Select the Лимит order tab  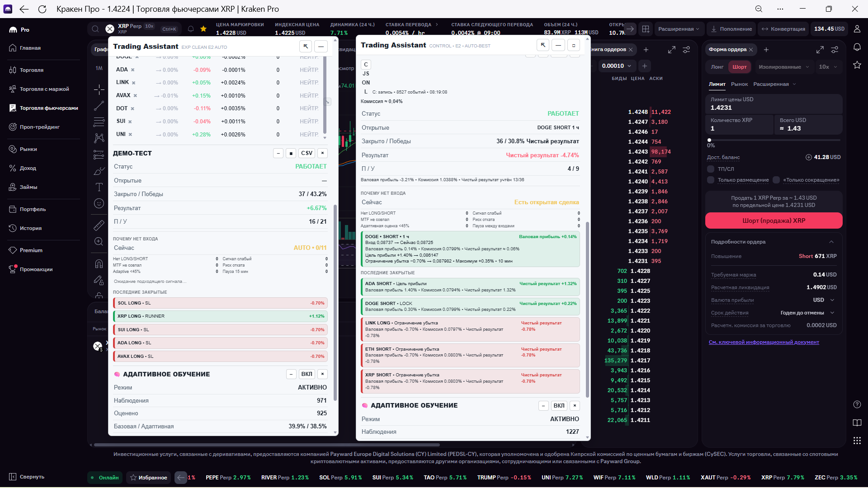tap(717, 84)
